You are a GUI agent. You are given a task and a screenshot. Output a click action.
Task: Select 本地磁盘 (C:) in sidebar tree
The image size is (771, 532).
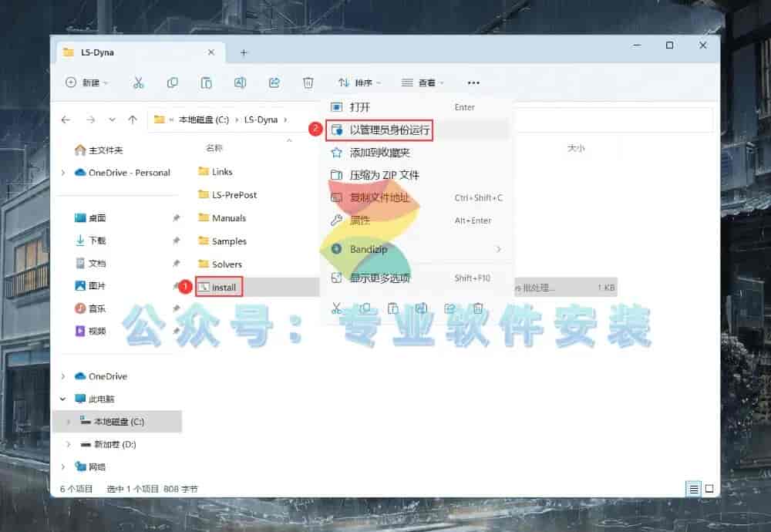coord(117,422)
